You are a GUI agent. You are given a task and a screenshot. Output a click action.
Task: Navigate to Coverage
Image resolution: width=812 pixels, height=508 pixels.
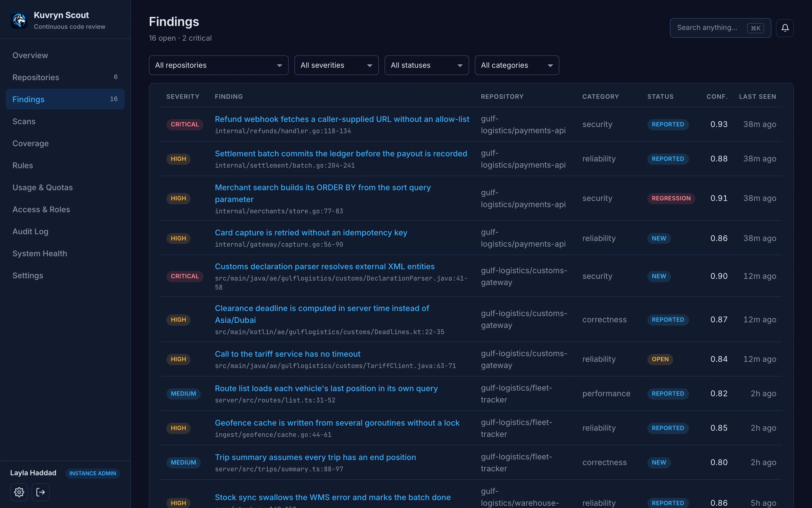pos(65,143)
